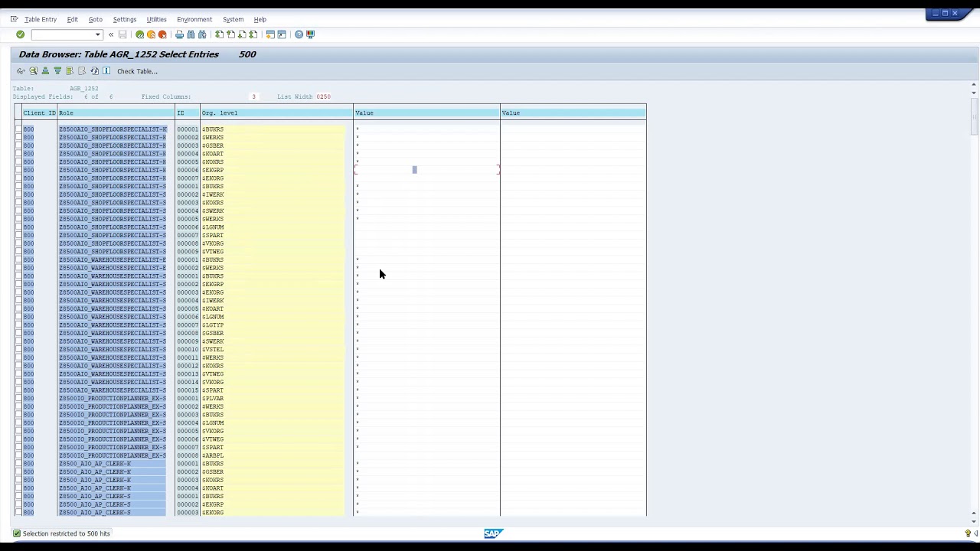The width and height of the screenshot is (980, 551).
Task: Click the Refresh icon in application toolbar
Action: pyautogui.click(x=94, y=71)
